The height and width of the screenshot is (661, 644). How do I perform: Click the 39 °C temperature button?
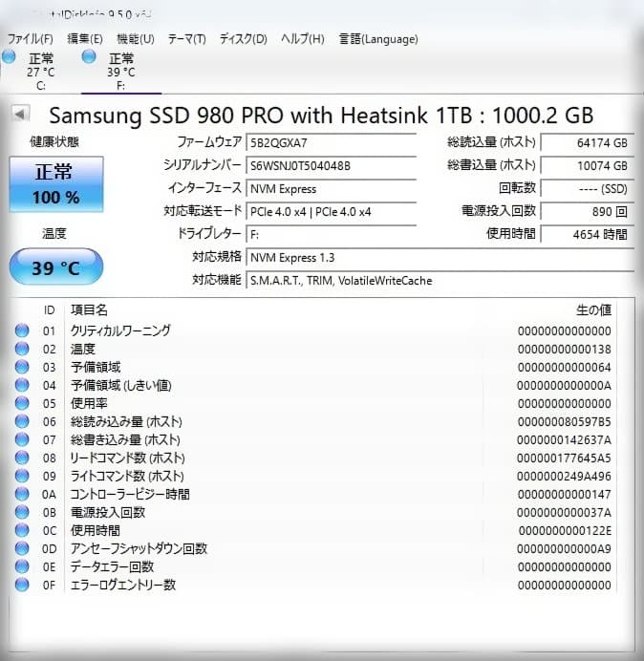pos(56,267)
